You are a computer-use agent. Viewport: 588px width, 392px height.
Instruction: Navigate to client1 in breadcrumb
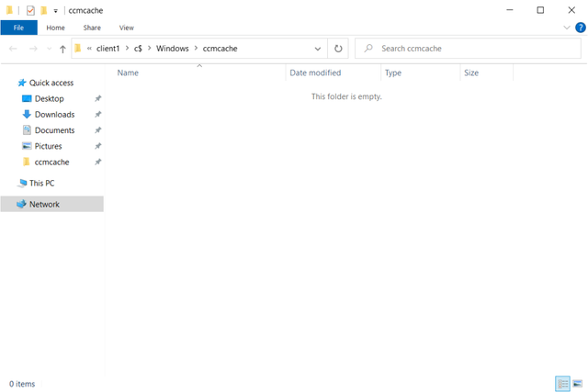tap(108, 49)
